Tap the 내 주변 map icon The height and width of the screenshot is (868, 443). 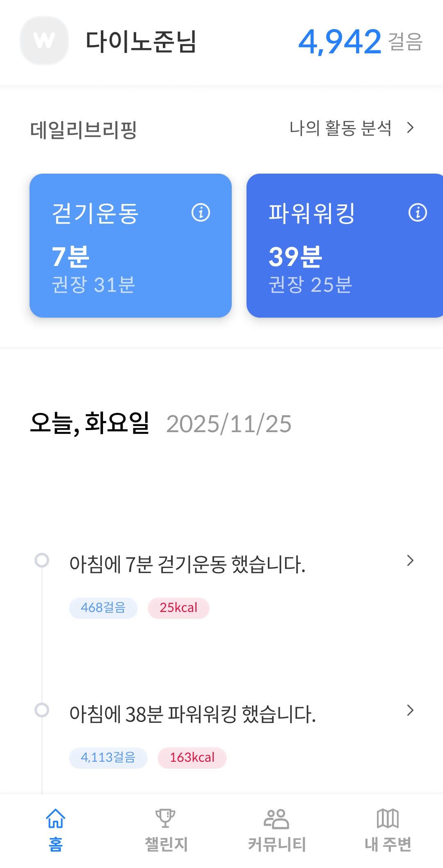tap(388, 818)
